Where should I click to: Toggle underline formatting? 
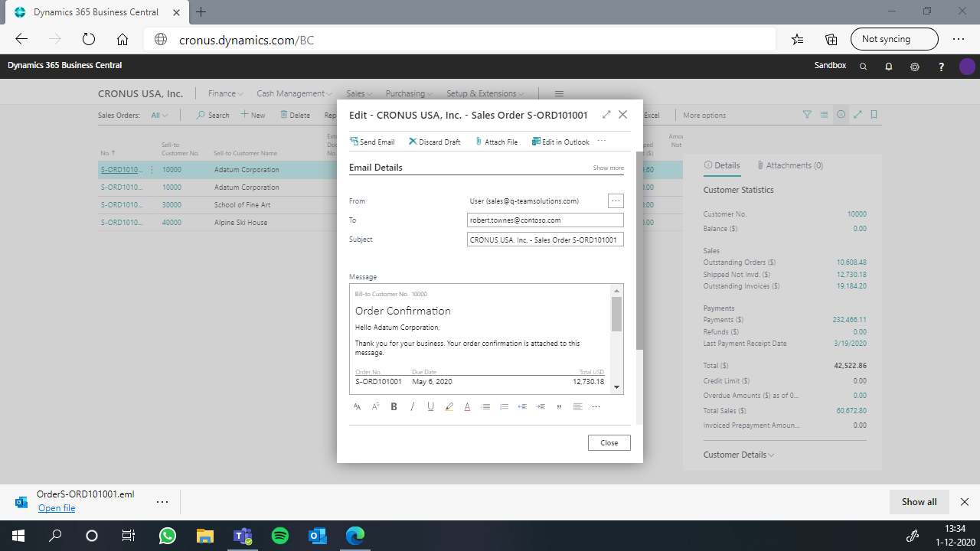pos(430,407)
